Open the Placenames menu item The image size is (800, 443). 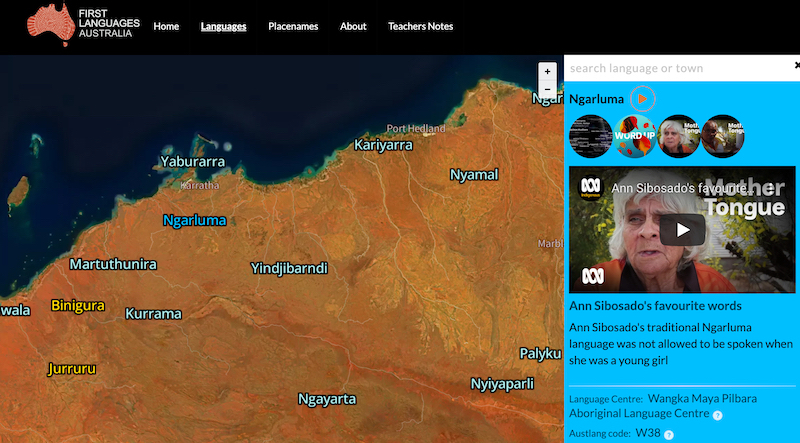click(x=293, y=27)
